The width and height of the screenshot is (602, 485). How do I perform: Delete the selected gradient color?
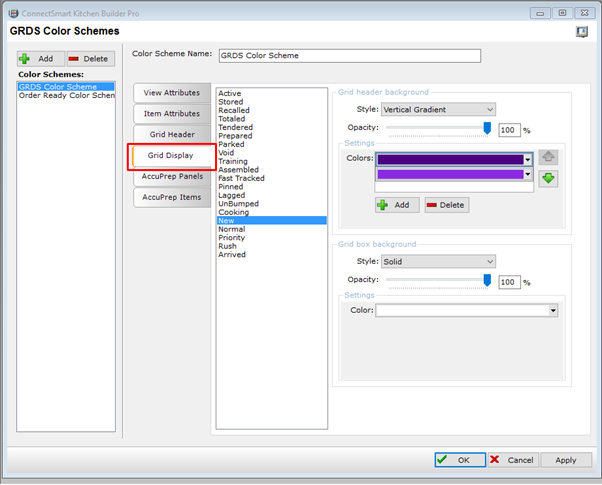(444, 204)
